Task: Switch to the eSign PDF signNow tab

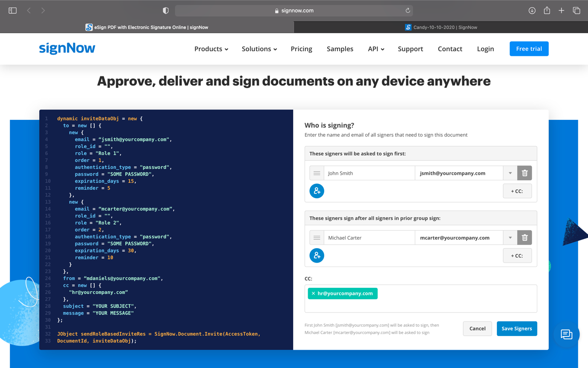Action: pyautogui.click(x=147, y=27)
